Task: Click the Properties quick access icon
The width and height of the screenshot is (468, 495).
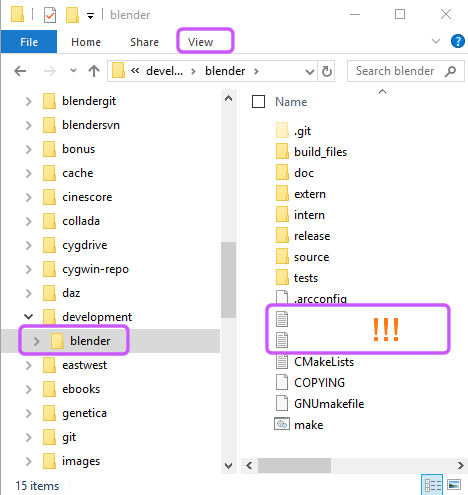Action: coord(50,15)
